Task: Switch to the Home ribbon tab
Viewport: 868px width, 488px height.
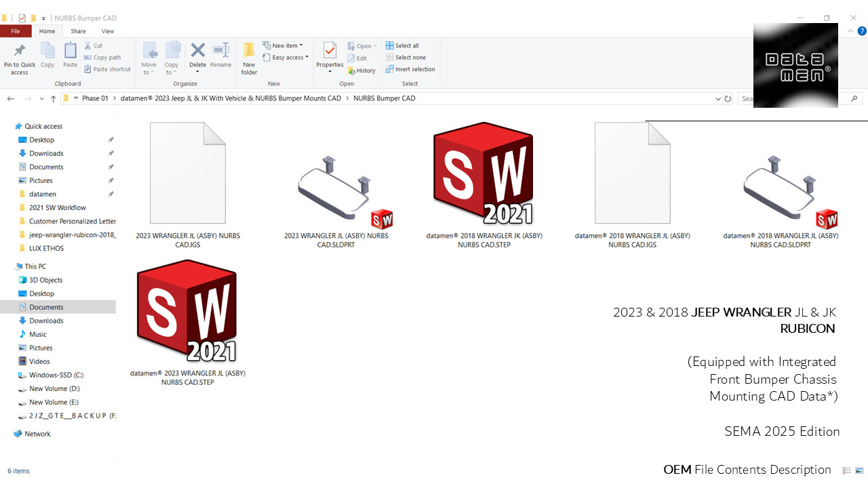Action: 47,31
